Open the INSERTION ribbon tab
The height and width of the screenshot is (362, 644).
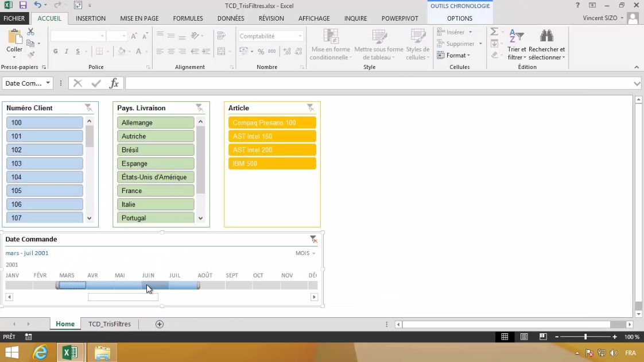click(91, 18)
